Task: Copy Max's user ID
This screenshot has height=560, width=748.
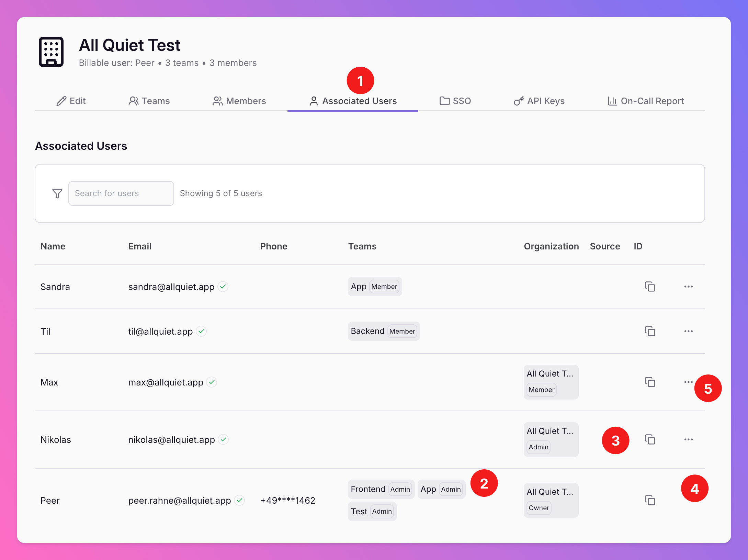Action: click(x=650, y=382)
